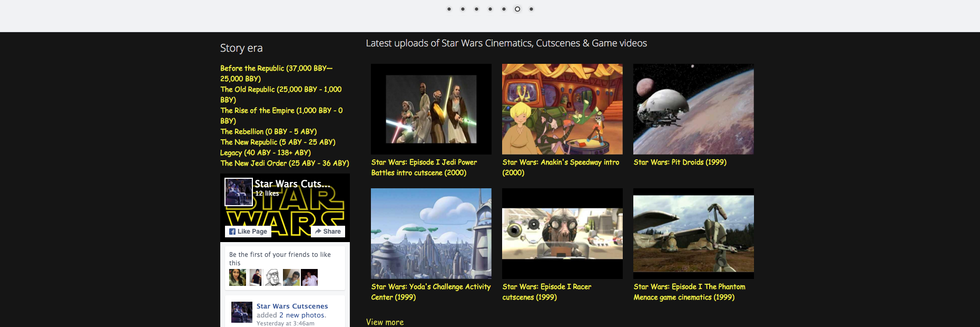
Task: Open The Rebellion era link
Action: [x=269, y=131]
